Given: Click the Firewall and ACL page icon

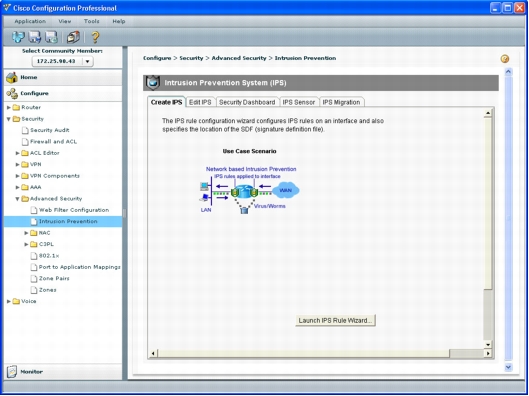Looking at the screenshot, I should 25,142.
